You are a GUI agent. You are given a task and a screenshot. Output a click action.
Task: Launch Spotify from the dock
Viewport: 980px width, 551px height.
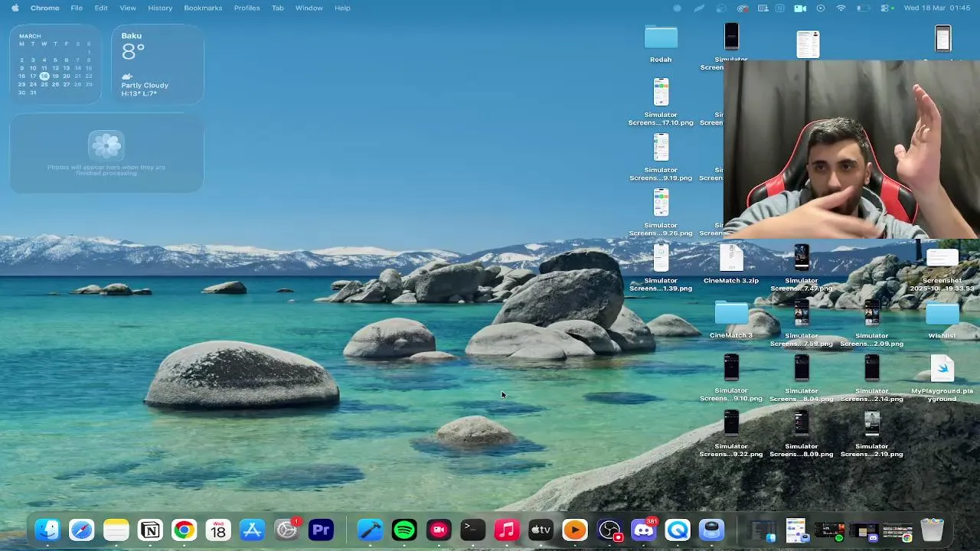[x=404, y=530]
